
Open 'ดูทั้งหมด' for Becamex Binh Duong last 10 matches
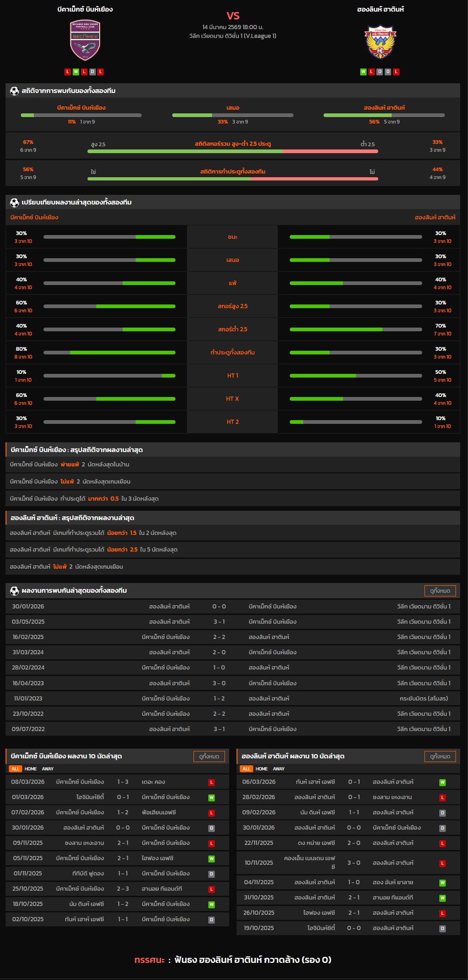click(209, 757)
